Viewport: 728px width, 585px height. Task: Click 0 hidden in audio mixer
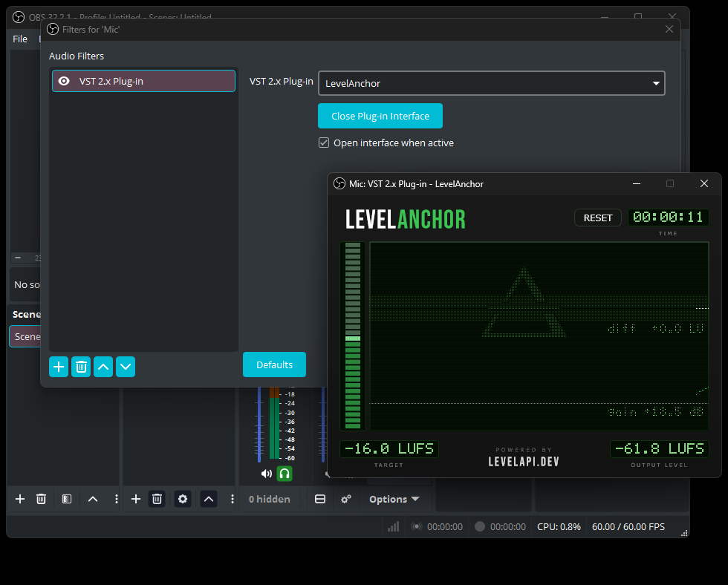[x=269, y=499]
